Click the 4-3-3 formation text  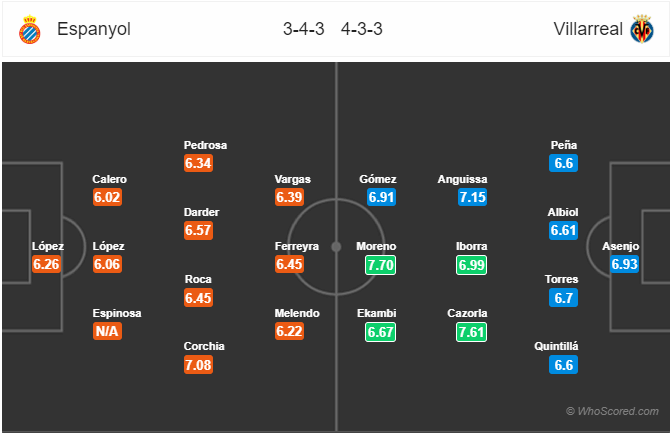[x=362, y=29]
